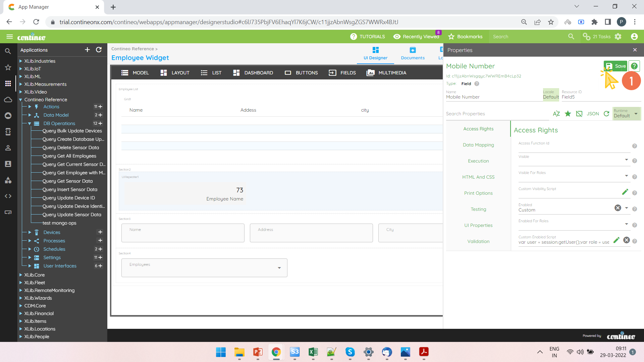
Task: Sort properties alphabetically with AZ icon
Action: tap(556, 114)
